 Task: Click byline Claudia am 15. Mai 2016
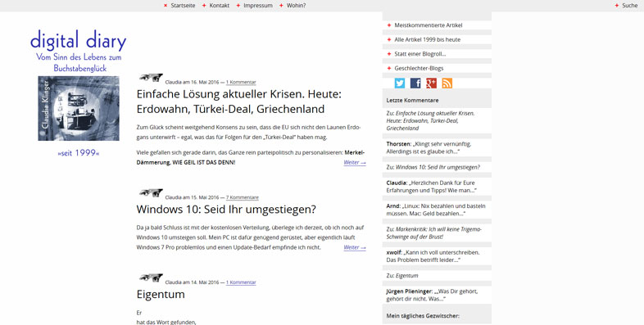click(x=193, y=197)
